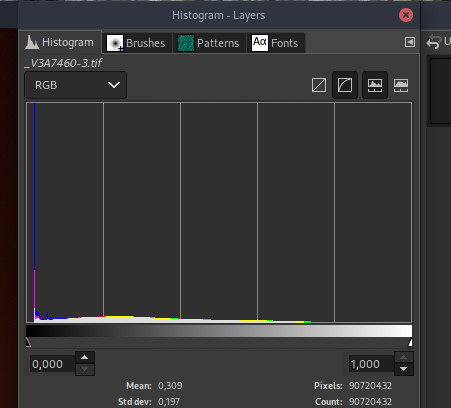
Task: Switch to the Fonts tab
Action: (275, 43)
